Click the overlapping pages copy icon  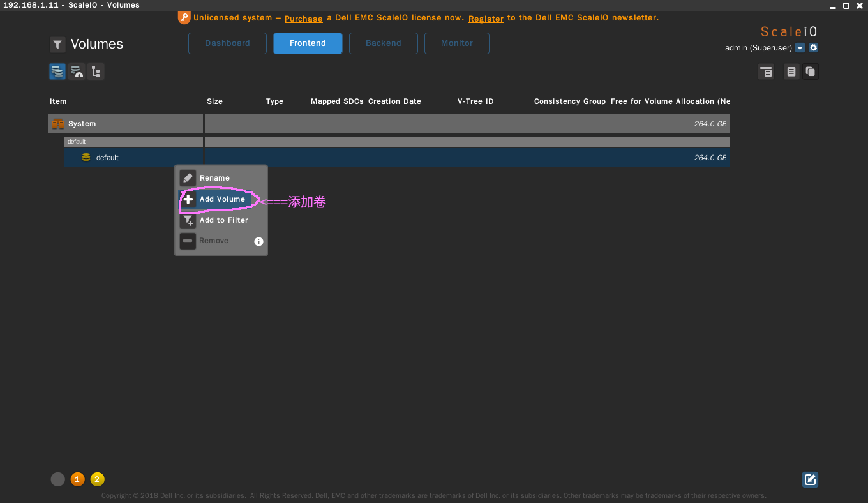click(811, 71)
